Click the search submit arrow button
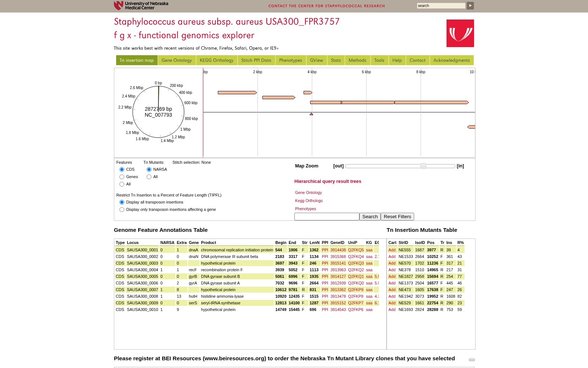This screenshot has height=368, width=588. point(470,6)
